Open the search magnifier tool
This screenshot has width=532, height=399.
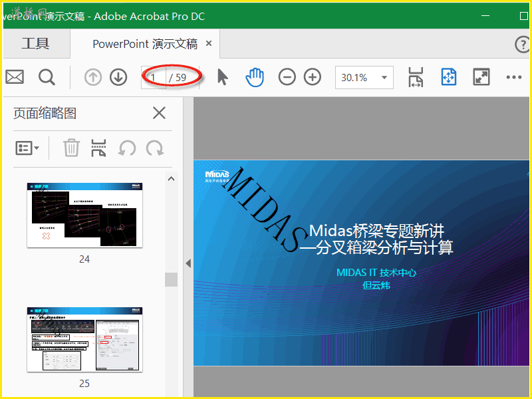point(47,77)
